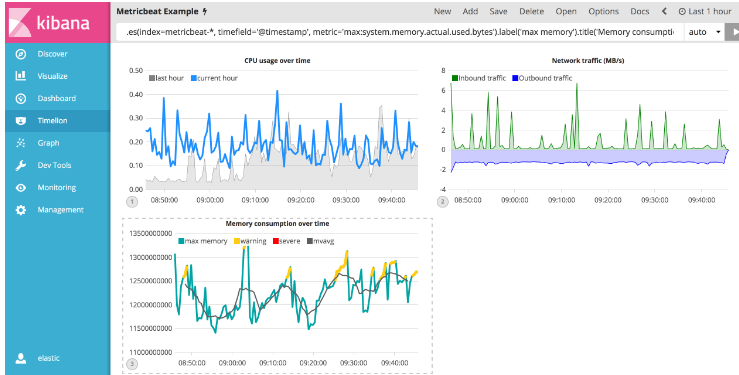739x375 pixels.
Task: Click the Add button in top bar
Action: (x=470, y=11)
